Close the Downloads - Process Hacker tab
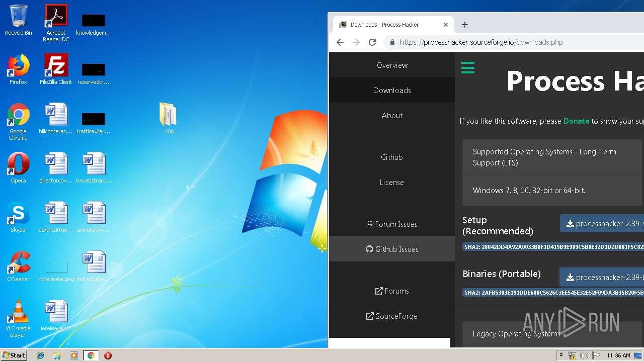644x362 pixels. click(445, 24)
